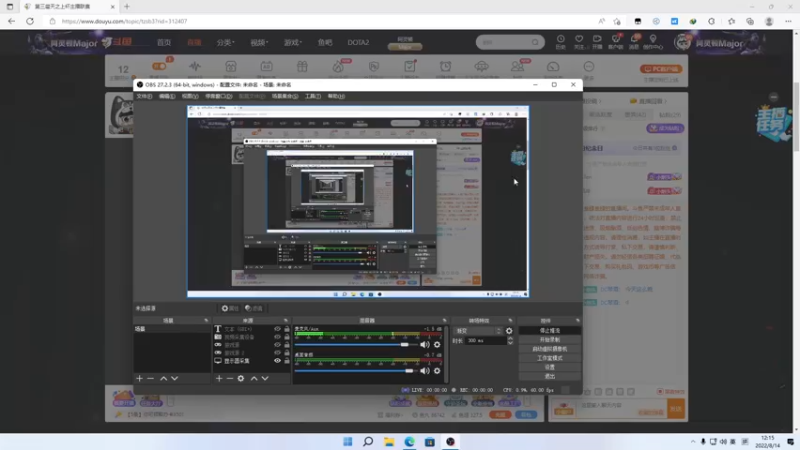Toggle the lock on the 文本 (GDI+) source
This screenshot has height=450, width=800.
(x=287, y=329)
